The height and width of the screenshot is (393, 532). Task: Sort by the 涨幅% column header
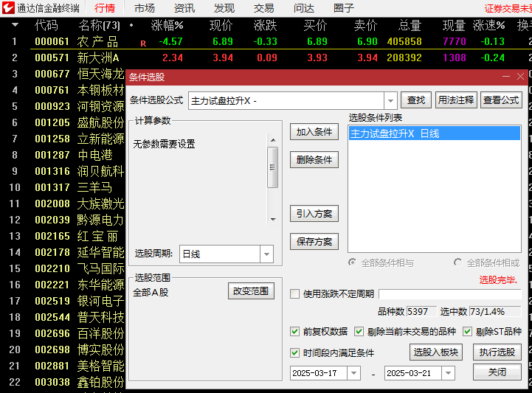tap(167, 25)
